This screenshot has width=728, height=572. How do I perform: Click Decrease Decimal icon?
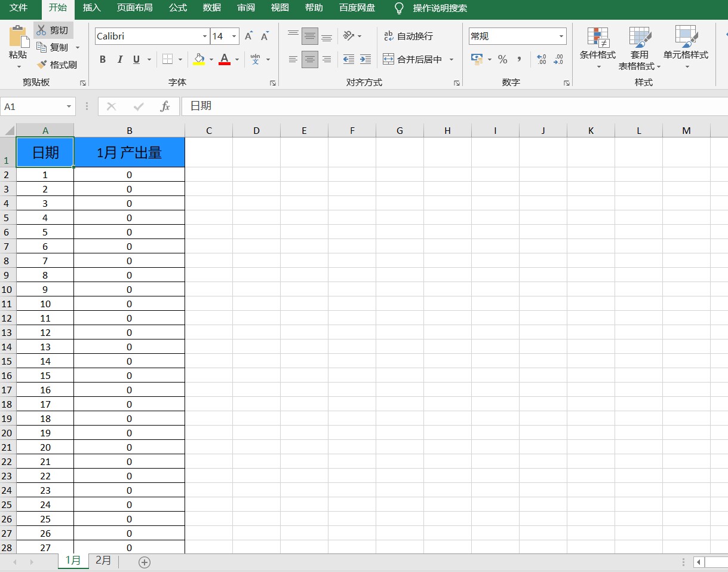coord(558,59)
